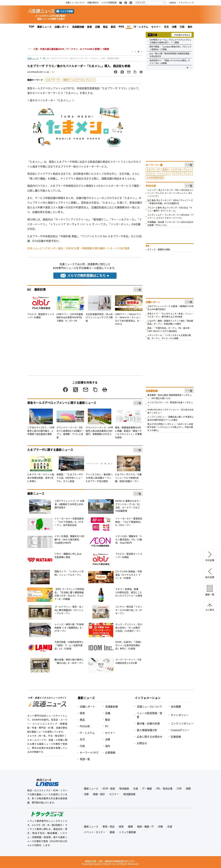Screen dimensions: 221x868
Task: Open IDOM Inc. article thumbnail
Action: click(101, 648)
